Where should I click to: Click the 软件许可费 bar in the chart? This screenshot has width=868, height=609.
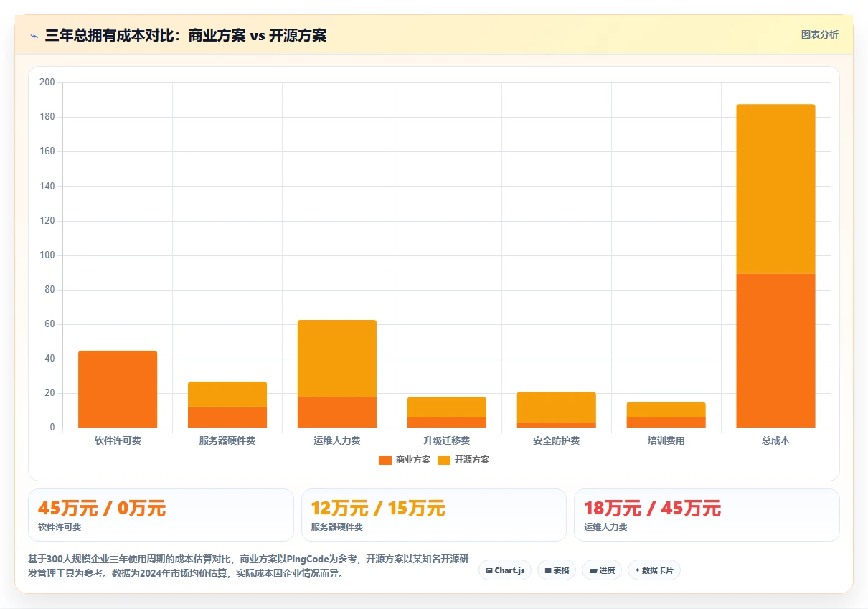pyautogui.click(x=118, y=390)
